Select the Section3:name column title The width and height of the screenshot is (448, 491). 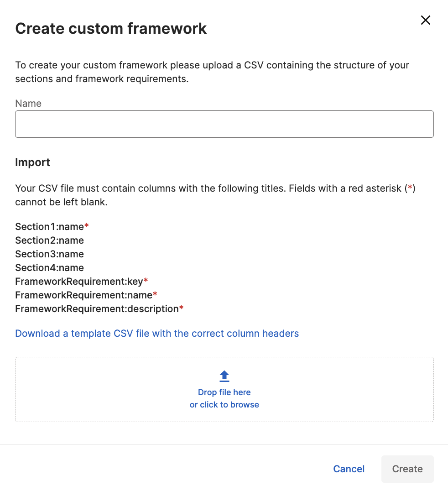pos(49,254)
